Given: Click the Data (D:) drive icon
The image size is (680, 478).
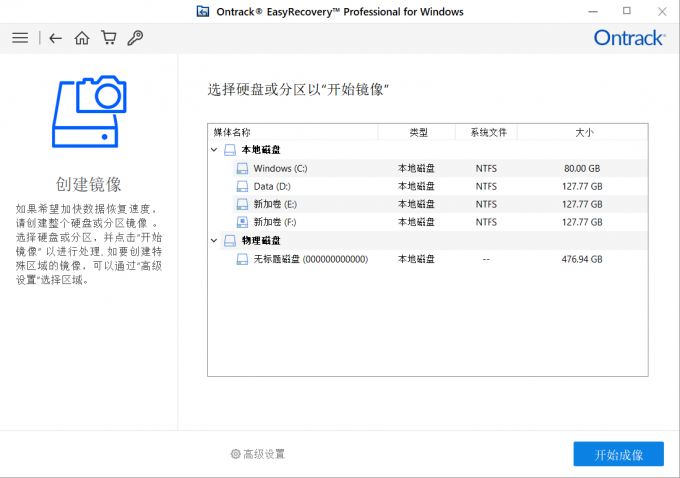Looking at the screenshot, I should [x=242, y=187].
